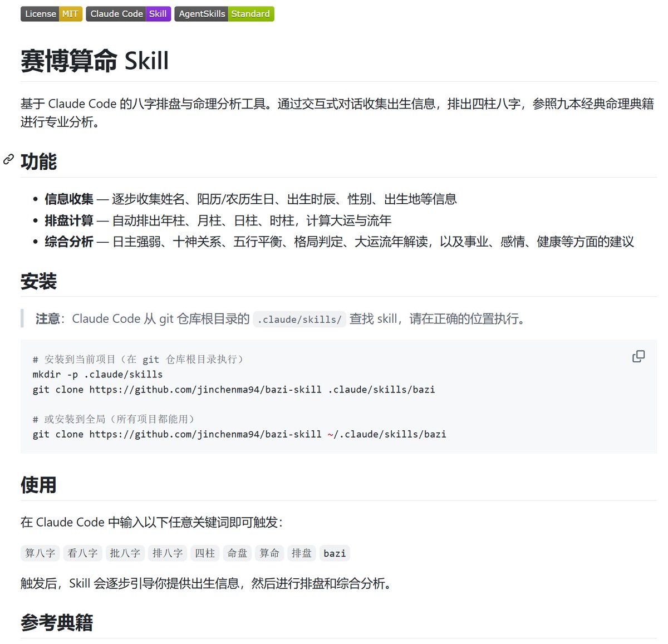
Task: Copy the install code block contents
Action: coord(638,356)
